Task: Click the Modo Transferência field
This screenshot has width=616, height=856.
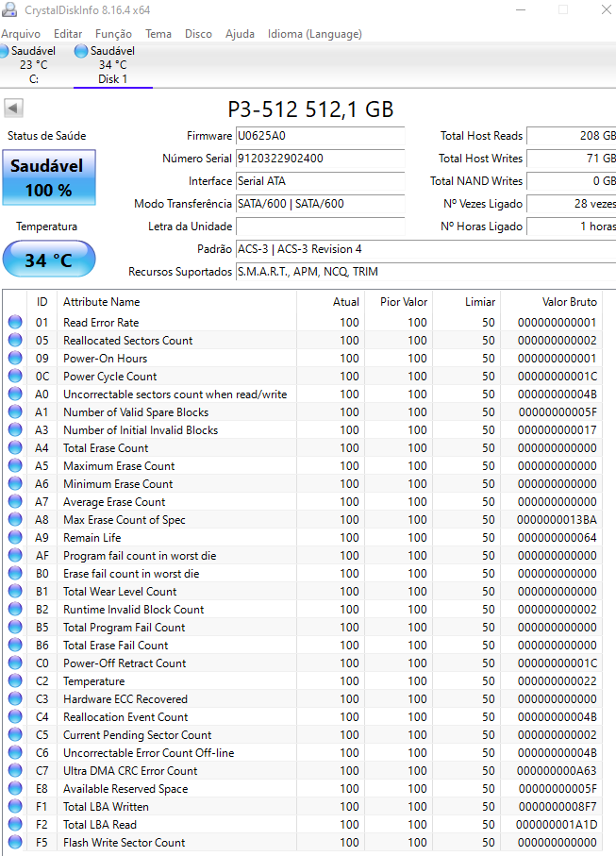Action: 320,204
